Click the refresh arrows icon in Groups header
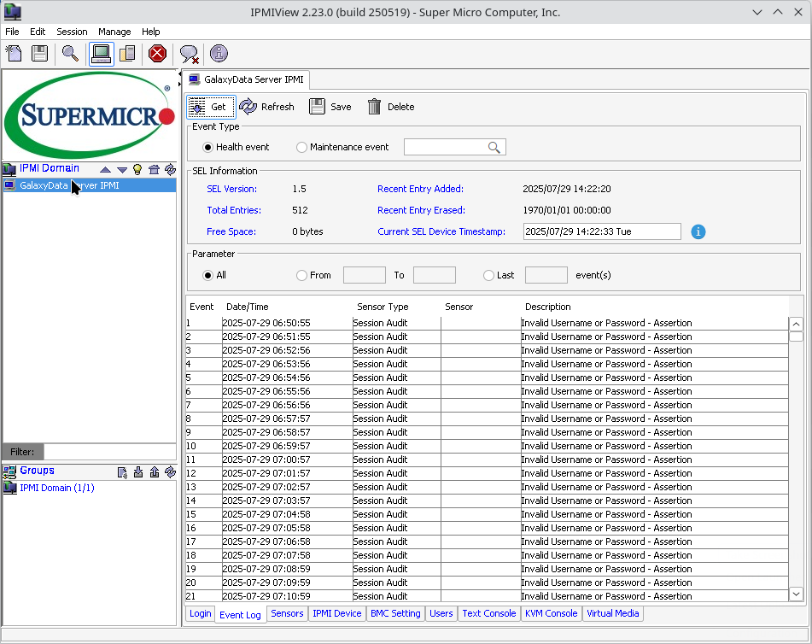 point(170,472)
